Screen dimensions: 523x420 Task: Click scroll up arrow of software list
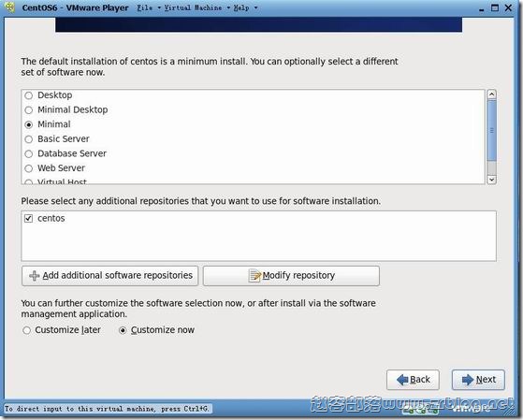(x=491, y=94)
